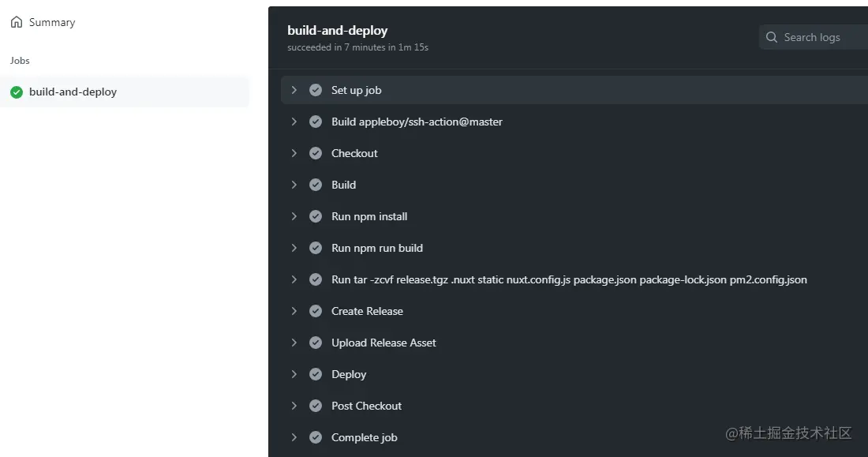Screen dimensions: 868x457
Task: Click status check icon for Checkout step
Action: 316,153
